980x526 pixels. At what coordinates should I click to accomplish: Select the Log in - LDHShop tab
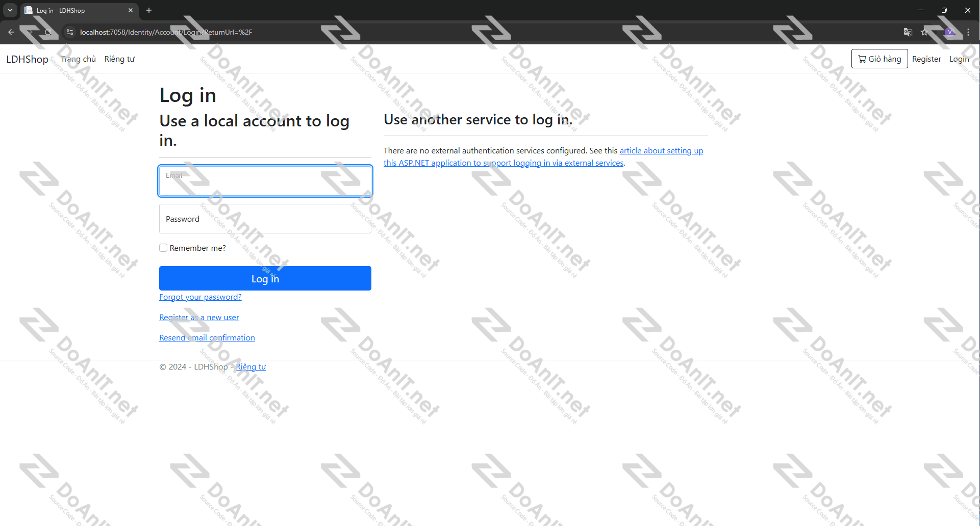point(79,10)
